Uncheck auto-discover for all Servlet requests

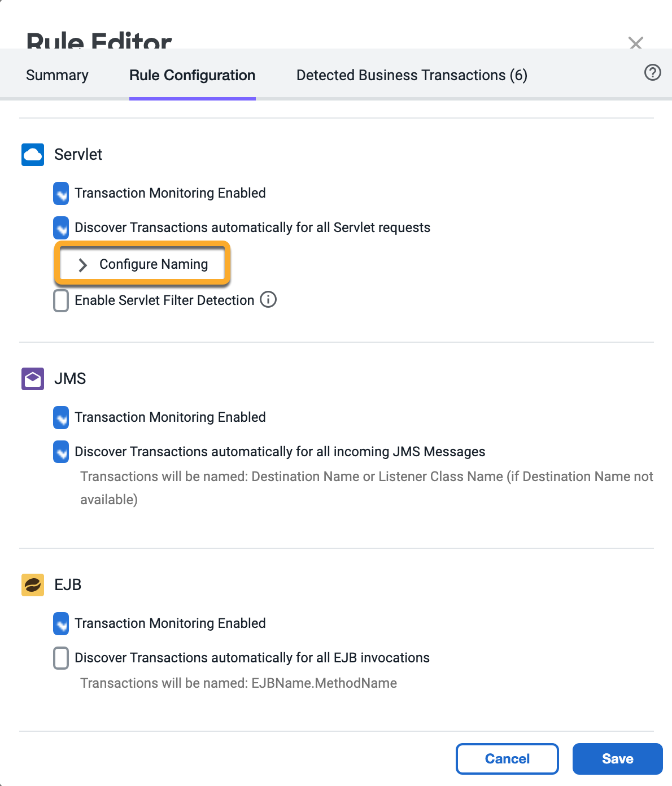click(61, 228)
